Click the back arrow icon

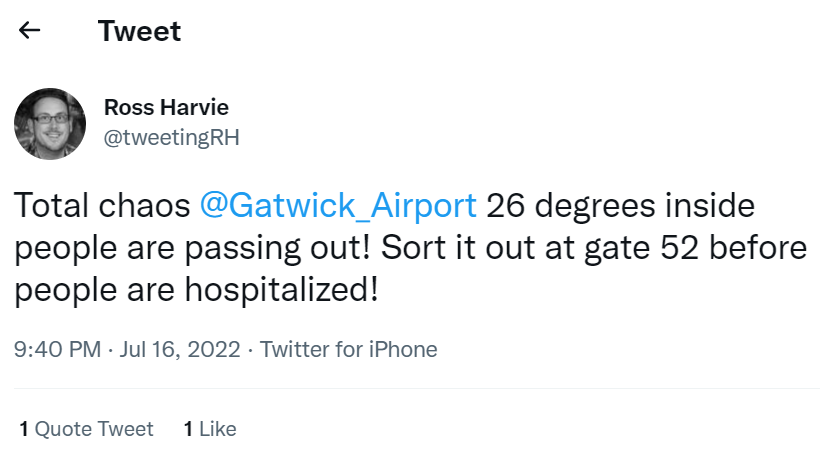(x=30, y=31)
